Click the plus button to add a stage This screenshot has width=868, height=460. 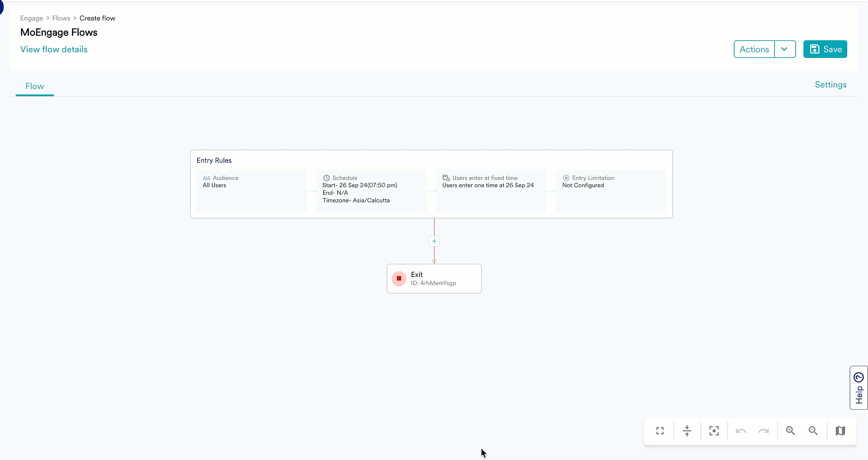point(434,241)
